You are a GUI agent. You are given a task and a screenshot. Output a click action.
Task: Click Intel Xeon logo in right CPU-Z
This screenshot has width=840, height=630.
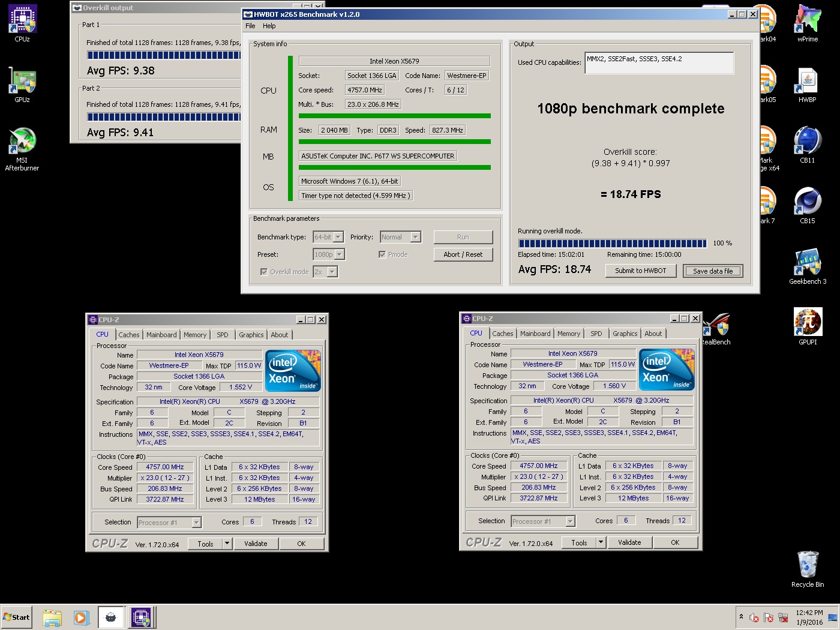[x=667, y=370]
